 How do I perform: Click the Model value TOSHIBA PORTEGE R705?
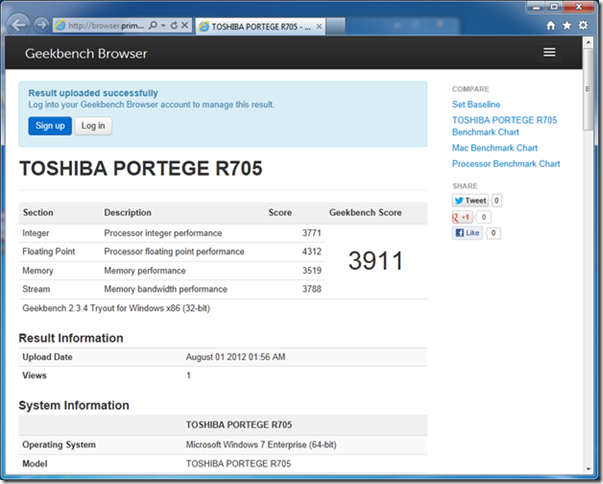238,464
